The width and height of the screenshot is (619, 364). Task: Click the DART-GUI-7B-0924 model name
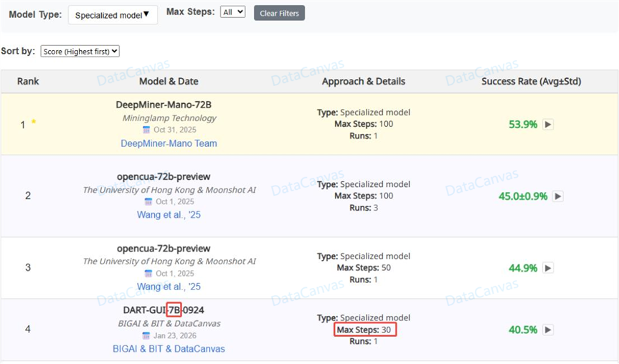tap(164, 310)
